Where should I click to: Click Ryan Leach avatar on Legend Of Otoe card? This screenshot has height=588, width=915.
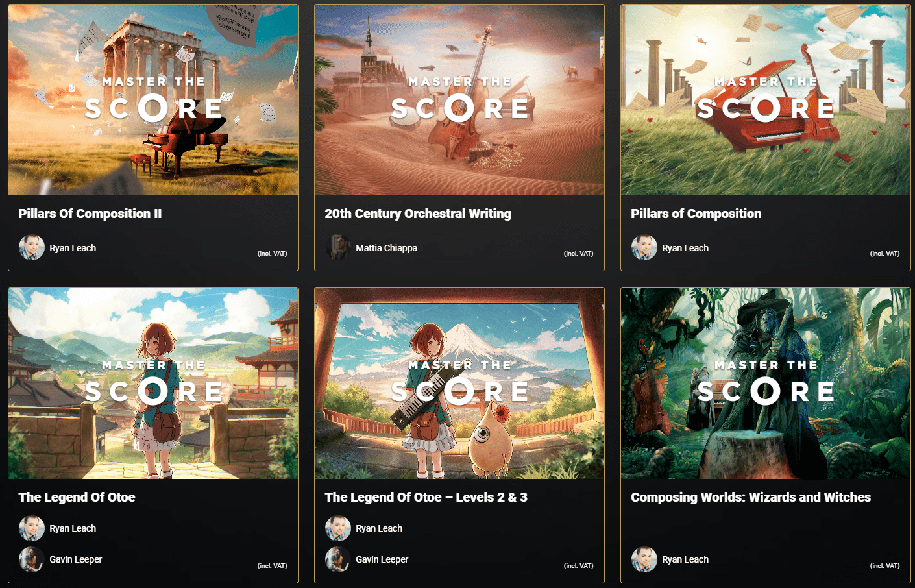32,528
